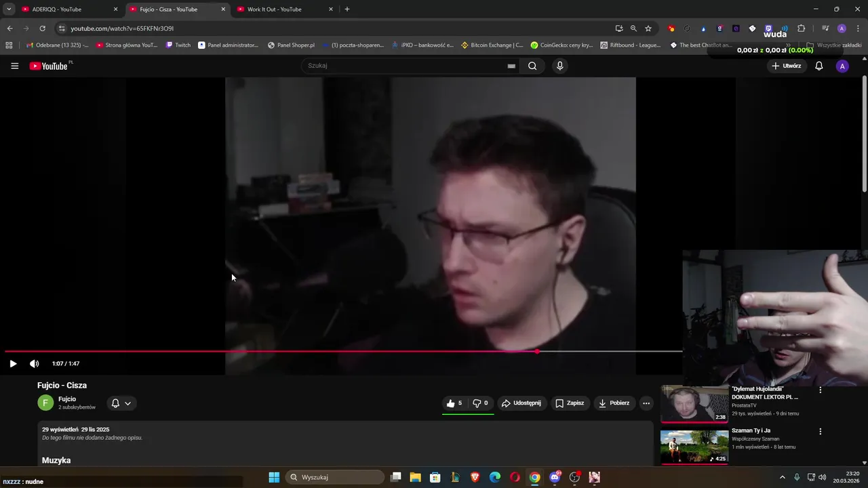
Task: Open the Odebrane Gmail bookmark
Action: coord(57,45)
